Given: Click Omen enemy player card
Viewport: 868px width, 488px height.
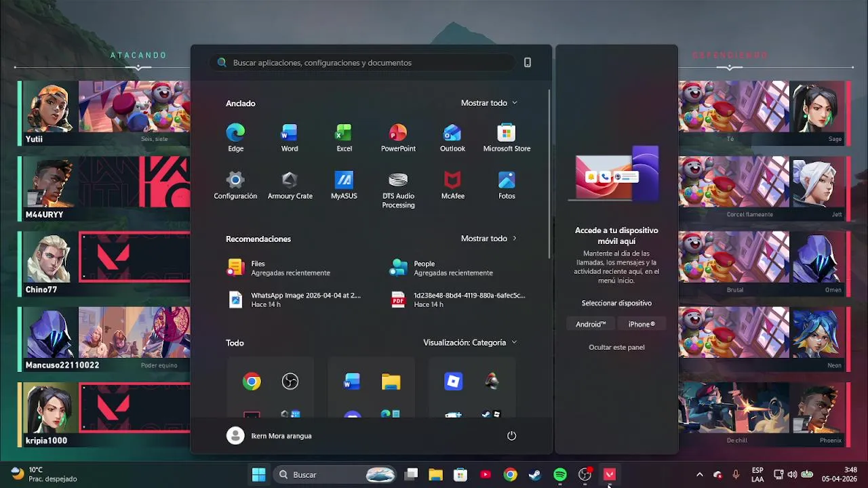Looking at the screenshot, I should pyautogui.click(x=764, y=264).
